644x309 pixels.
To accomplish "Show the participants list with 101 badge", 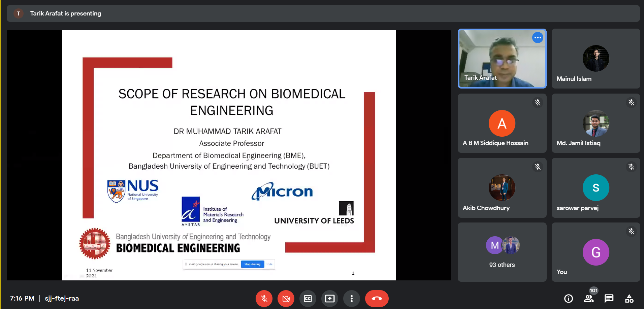I will pyautogui.click(x=589, y=299).
